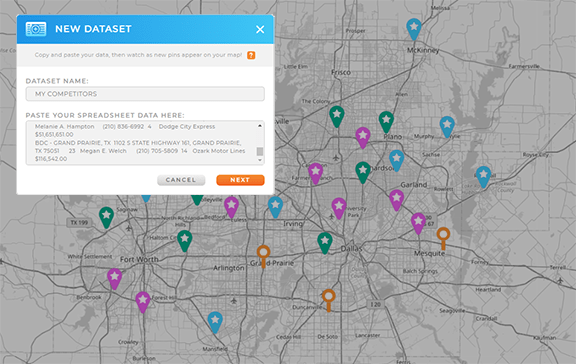Click the 'Arlington' map label
Image resolution: width=576 pixels, height=364 pixels.
(x=228, y=268)
